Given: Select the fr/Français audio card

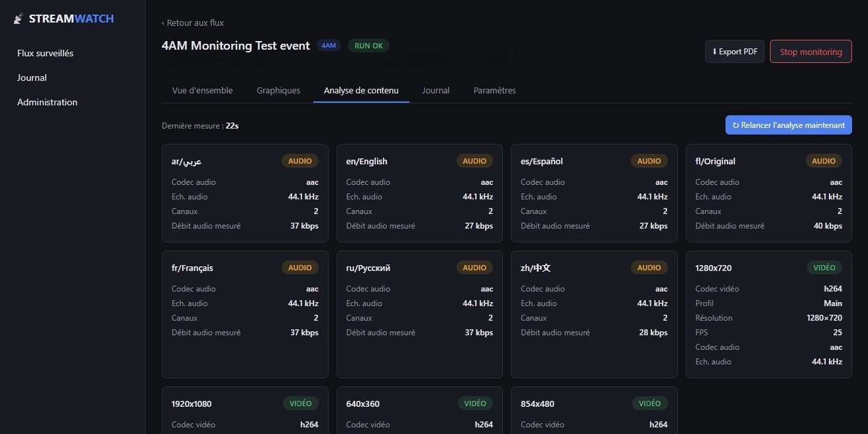Looking at the screenshot, I should click(245, 314).
